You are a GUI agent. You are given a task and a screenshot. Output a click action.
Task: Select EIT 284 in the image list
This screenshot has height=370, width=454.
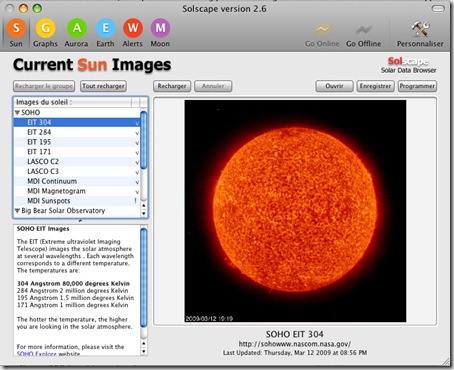(77, 132)
